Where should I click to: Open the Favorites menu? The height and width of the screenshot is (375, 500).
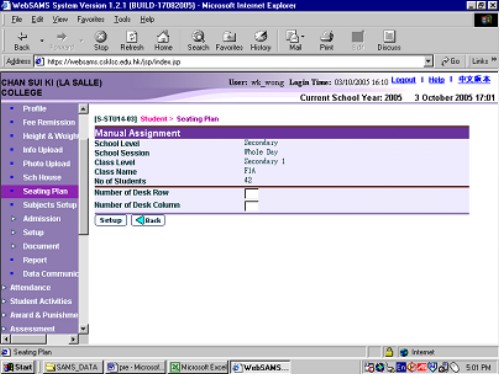[x=91, y=19]
